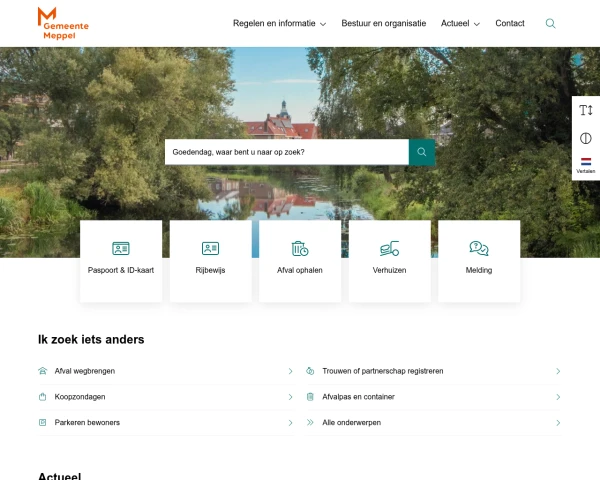
Task: Open Koopzondagen link
Action: click(x=80, y=397)
